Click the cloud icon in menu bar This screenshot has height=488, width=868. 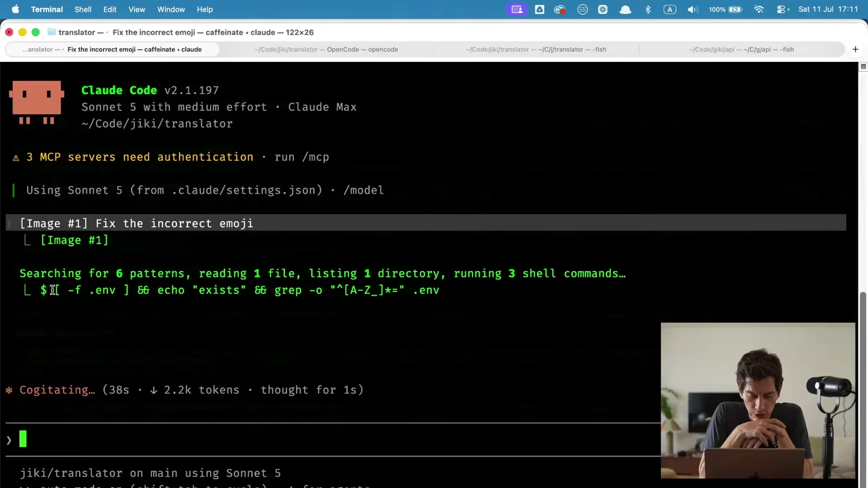point(625,9)
